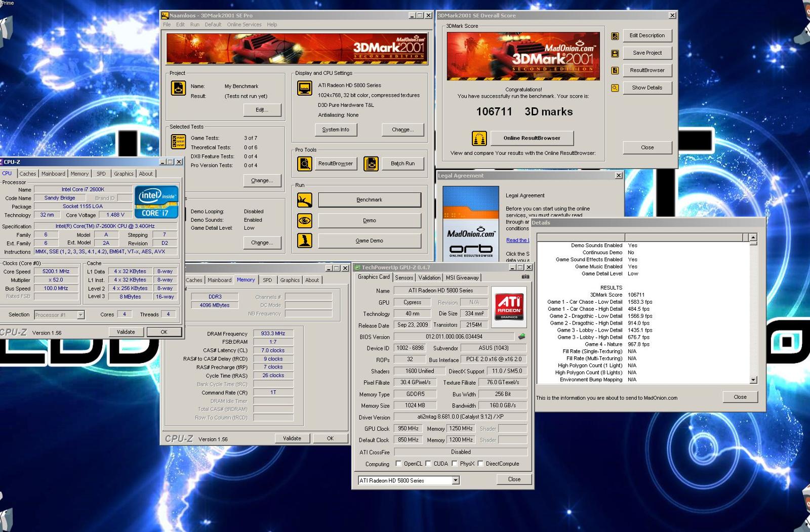This screenshot has height=532, width=810.
Task: Click the Game Demo joystick icon
Action: [304, 241]
